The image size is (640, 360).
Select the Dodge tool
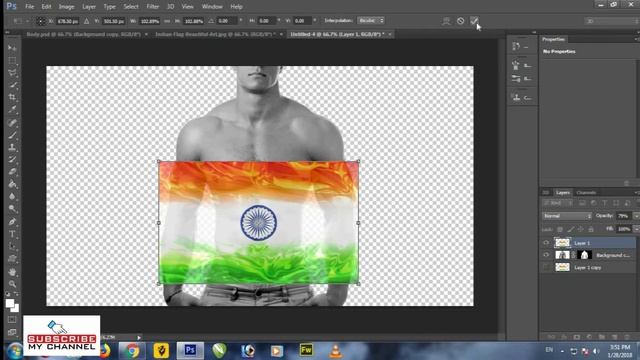(x=12, y=209)
